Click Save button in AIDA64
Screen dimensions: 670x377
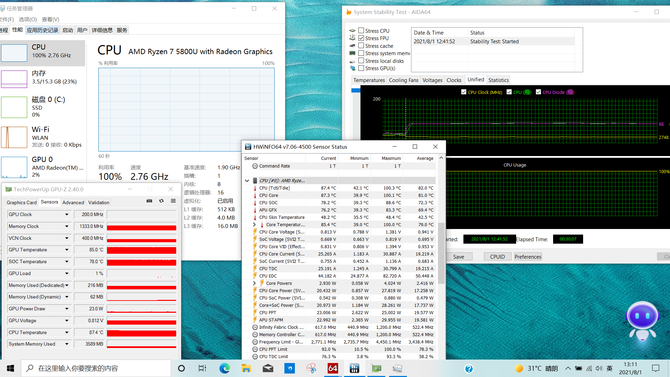coord(458,256)
